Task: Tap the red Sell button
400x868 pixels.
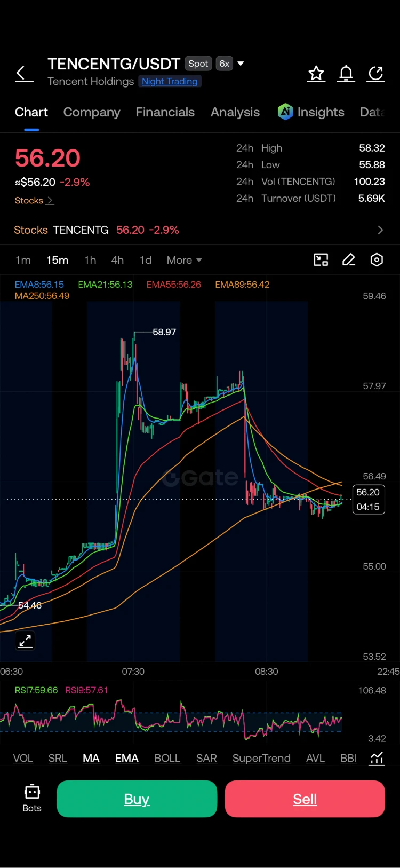Action: click(x=305, y=799)
